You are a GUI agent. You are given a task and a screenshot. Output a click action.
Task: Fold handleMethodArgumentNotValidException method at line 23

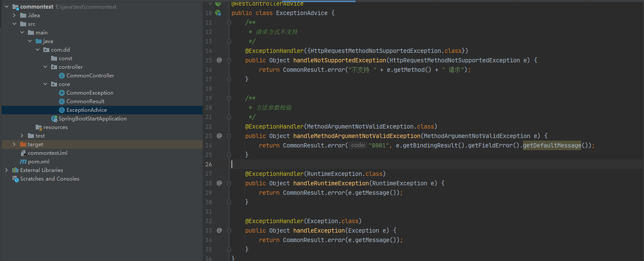pyautogui.click(x=229, y=136)
